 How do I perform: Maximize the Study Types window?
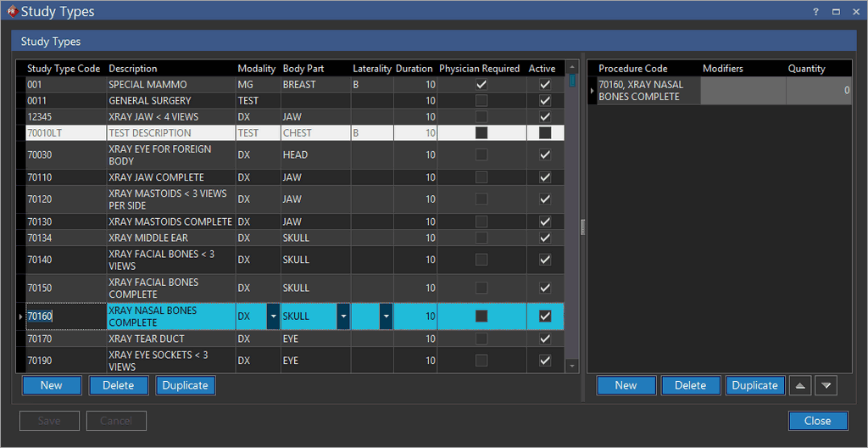[x=836, y=12]
